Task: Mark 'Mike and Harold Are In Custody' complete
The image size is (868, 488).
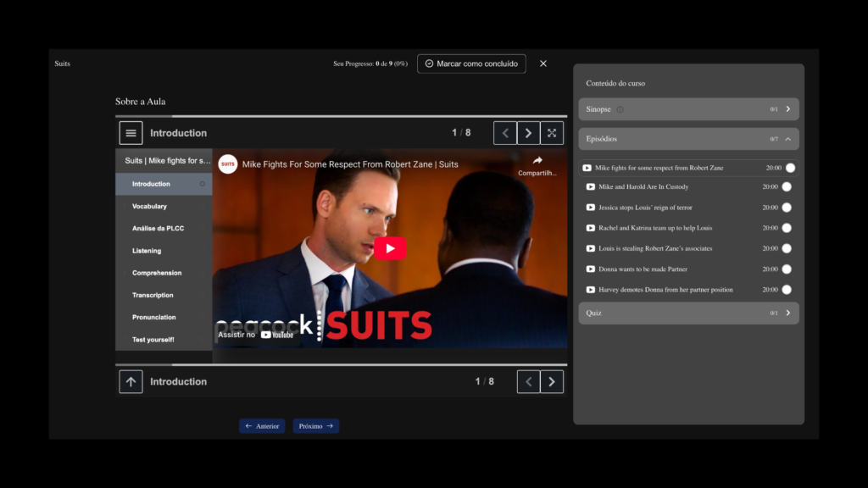Action: coord(787,187)
